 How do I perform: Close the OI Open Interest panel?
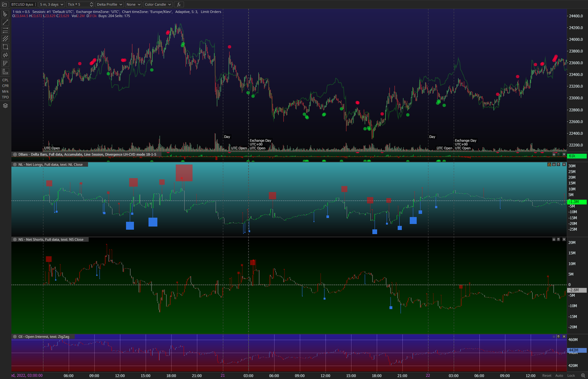(563, 336)
